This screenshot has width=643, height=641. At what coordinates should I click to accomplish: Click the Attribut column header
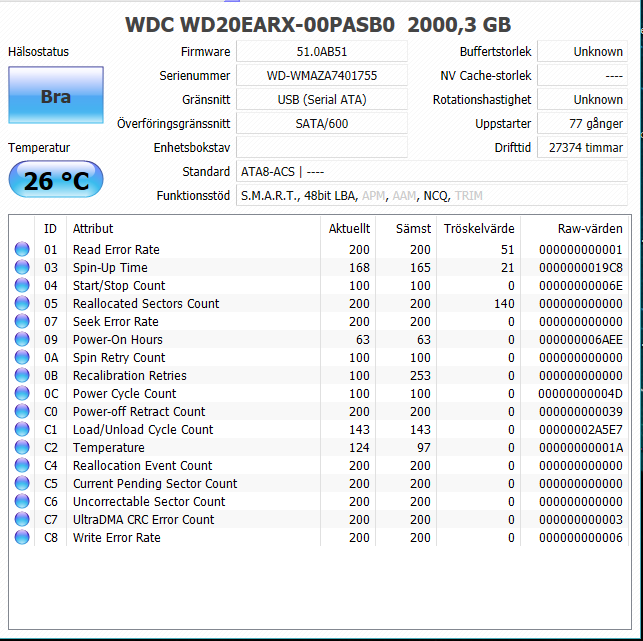pyautogui.click(x=93, y=229)
